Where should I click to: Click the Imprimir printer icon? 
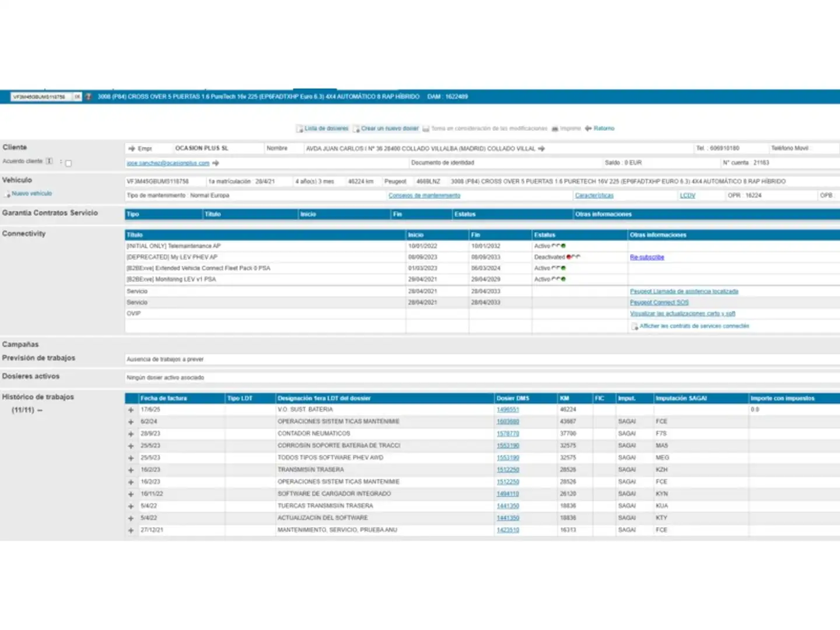point(555,128)
